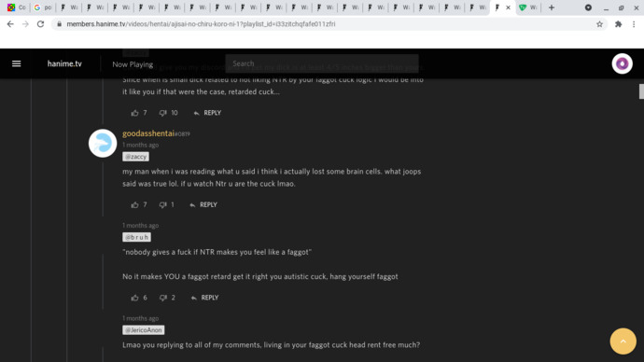Select the timestamp under goodasshentai's name
This screenshot has width=644, height=362.
pyautogui.click(x=140, y=145)
